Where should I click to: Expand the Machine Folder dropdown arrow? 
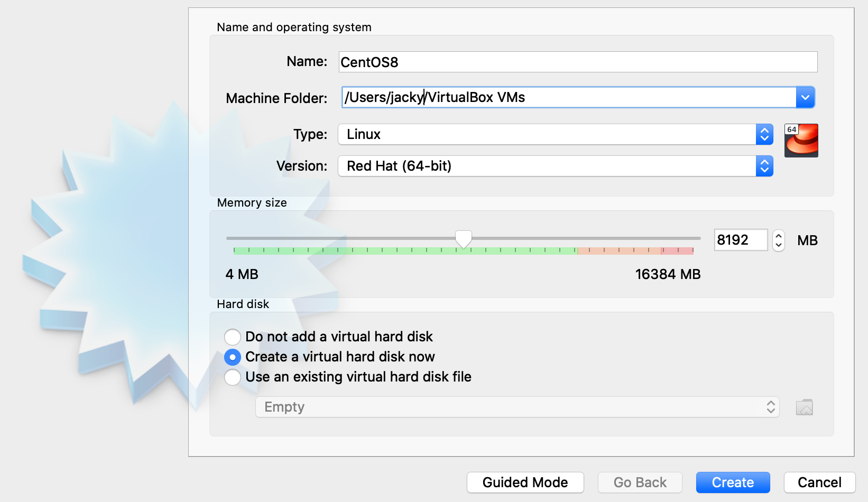(x=805, y=97)
